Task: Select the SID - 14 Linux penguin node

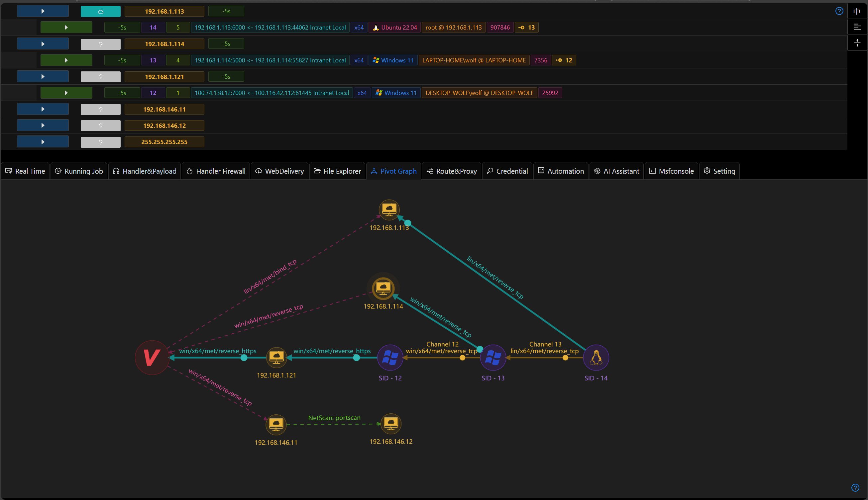Action: coord(596,358)
